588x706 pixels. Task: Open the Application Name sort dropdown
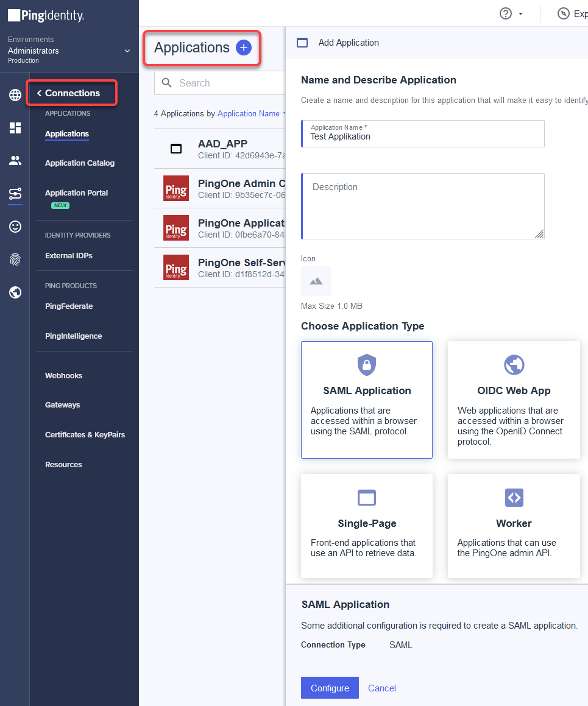pos(251,114)
